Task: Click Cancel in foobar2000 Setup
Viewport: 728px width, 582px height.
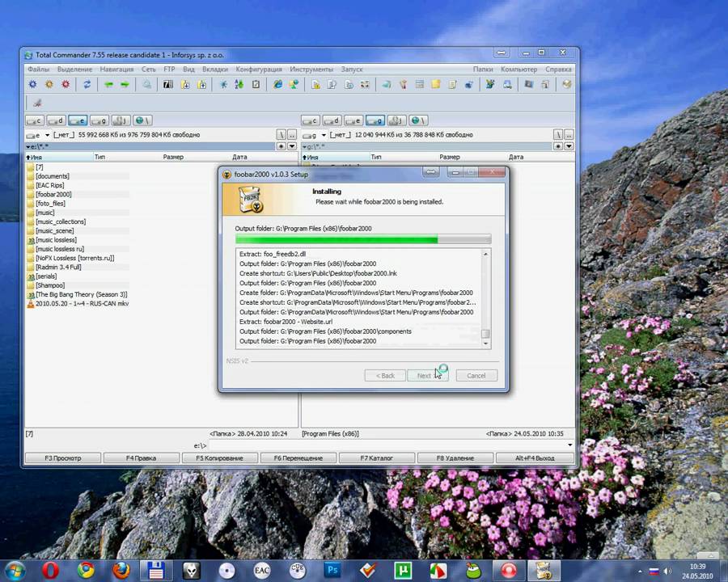Action: [x=476, y=375]
